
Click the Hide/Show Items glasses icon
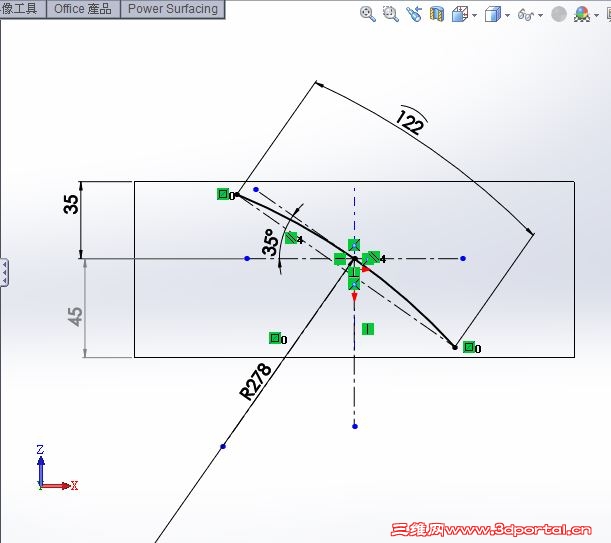point(526,15)
